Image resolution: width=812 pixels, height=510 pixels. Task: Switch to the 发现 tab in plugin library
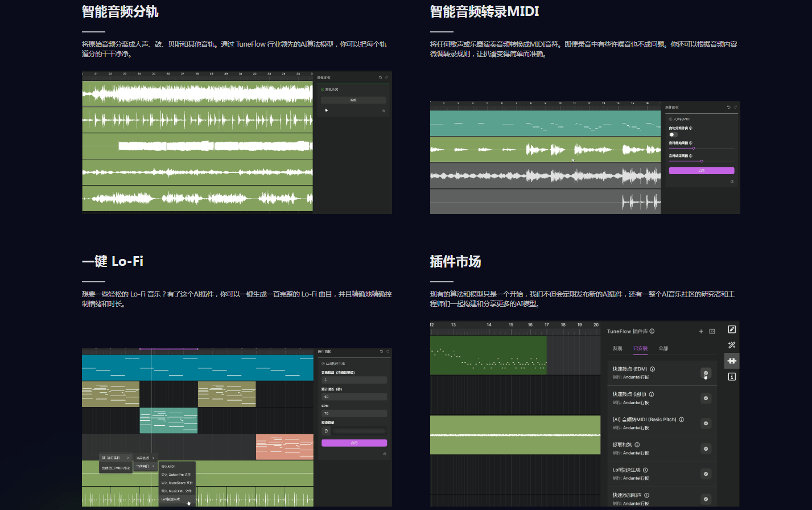[x=617, y=348]
